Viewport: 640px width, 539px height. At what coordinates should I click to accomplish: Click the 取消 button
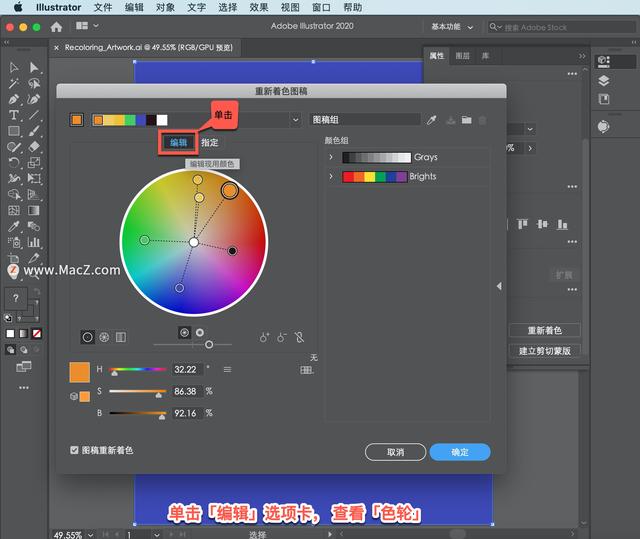(x=395, y=452)
